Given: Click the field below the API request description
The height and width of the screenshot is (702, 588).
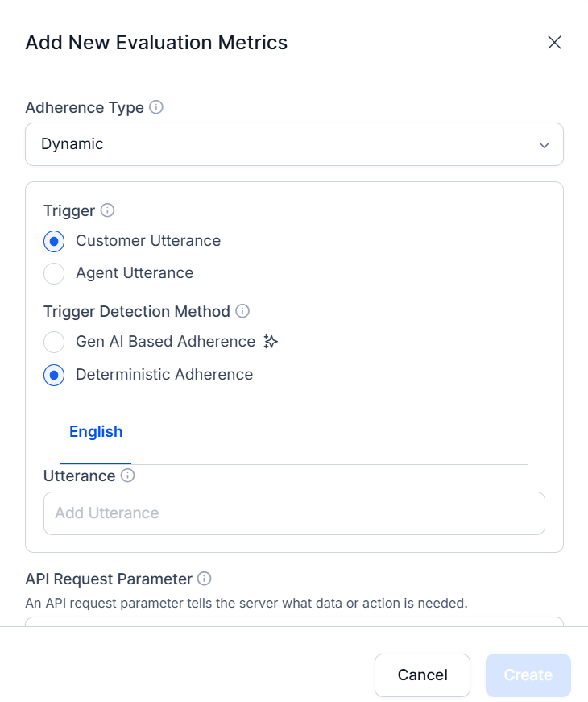Looking at the screenshot, I should (x=294, y=621).
